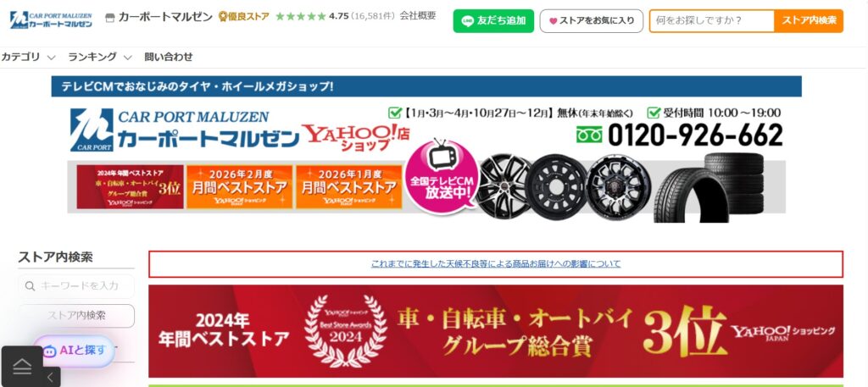Viewport: 868px width, 387px height.
Task: Click the sidebar ストア内検索 button
Action: [76, 316]
